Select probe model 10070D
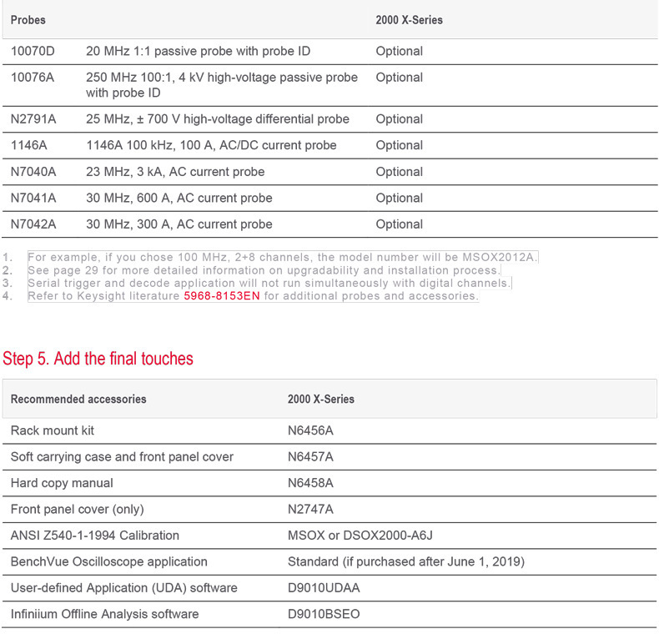 [x=33, y=51]
